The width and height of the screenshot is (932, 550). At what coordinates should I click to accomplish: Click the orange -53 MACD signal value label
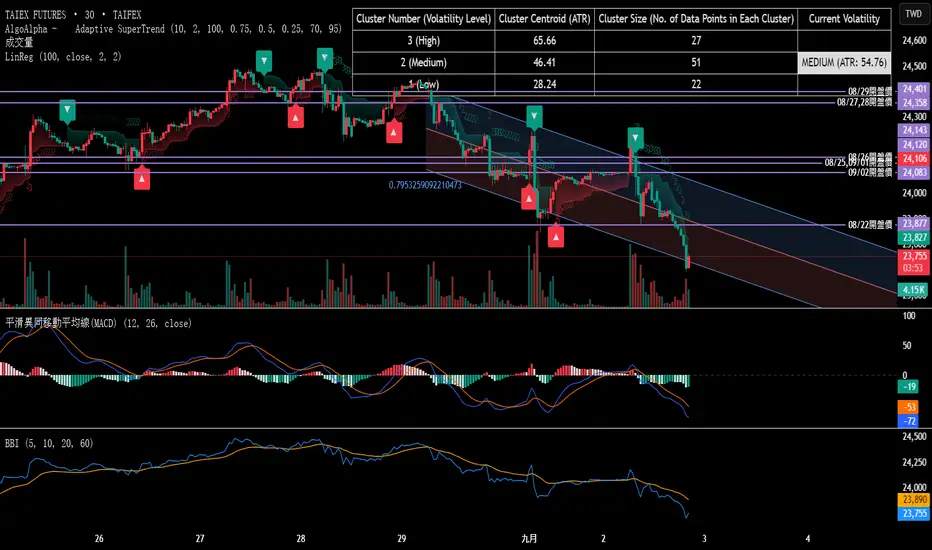point(909,407)
